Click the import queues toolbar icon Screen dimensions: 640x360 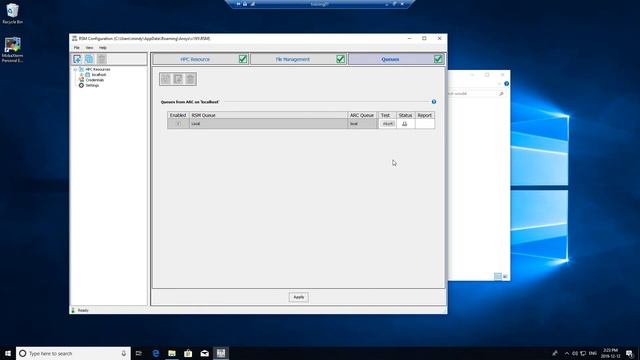[178, 79]
